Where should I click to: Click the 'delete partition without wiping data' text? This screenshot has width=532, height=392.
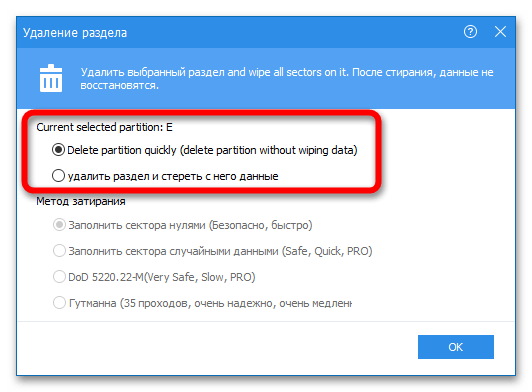click(x=268, y=150)
